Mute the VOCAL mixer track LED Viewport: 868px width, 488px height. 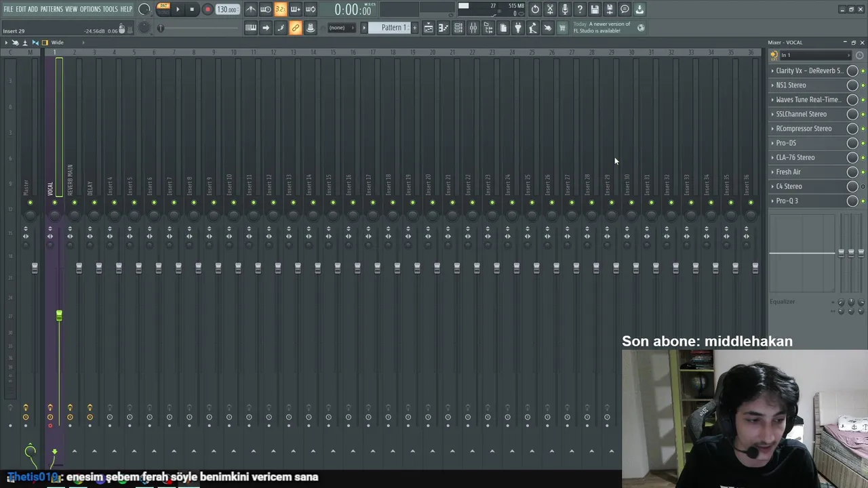click(54, 203)
